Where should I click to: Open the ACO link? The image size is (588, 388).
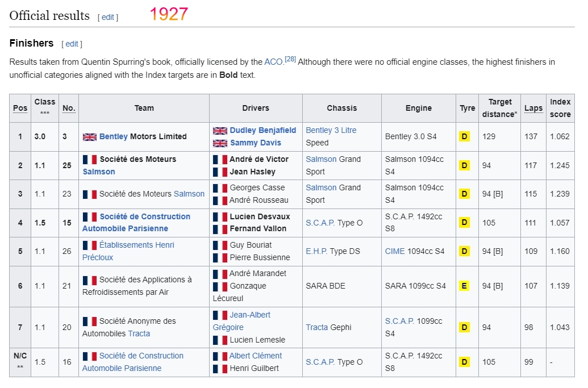[x=273, y=62]
